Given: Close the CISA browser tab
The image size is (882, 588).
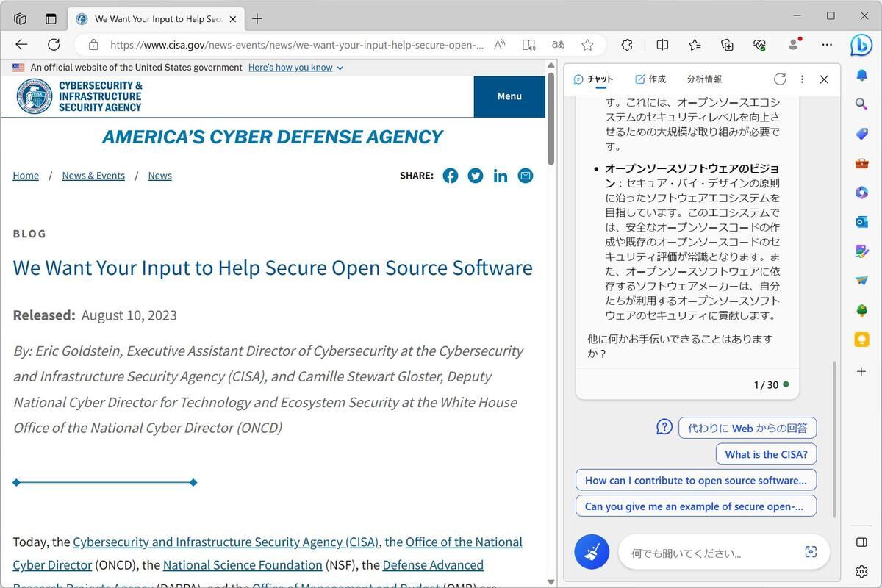Looking at the screenshot, I should 233,18.
